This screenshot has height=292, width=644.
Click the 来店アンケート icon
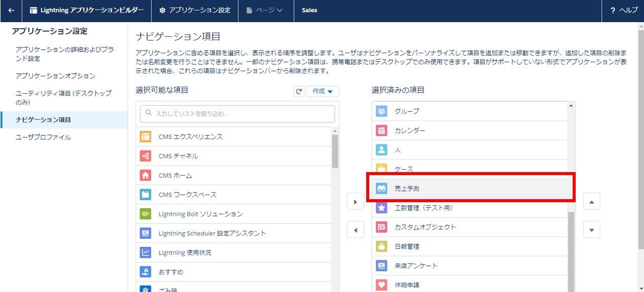(x=381, y=265)
